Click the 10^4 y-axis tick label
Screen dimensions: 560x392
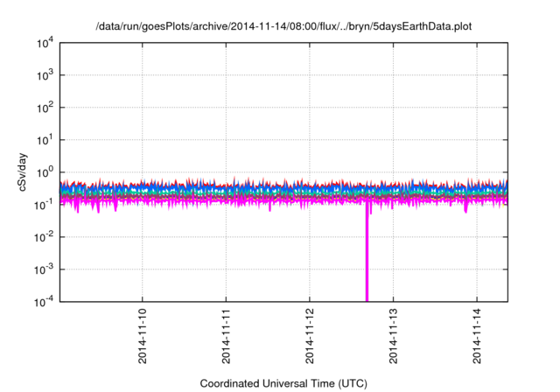(45, 43)
